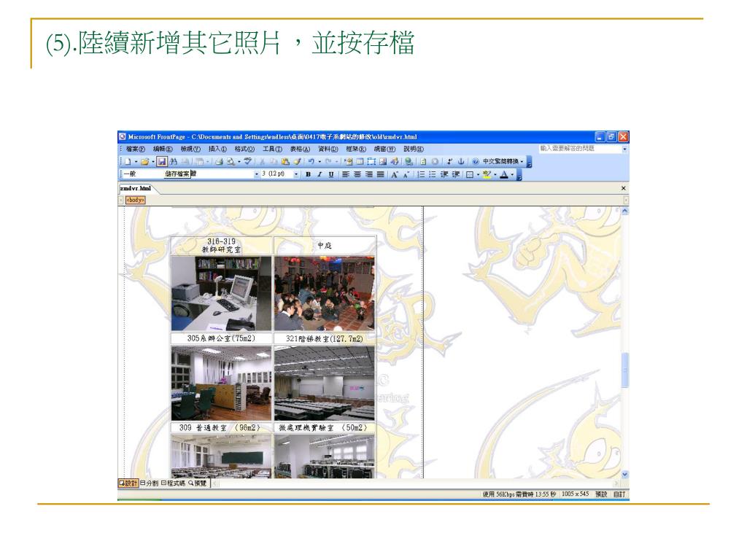Image resolution: width=747 pixels, height=560 pixels.
Task: Click the Insert Picture From File icon
Action: click(x=383, y=161)
